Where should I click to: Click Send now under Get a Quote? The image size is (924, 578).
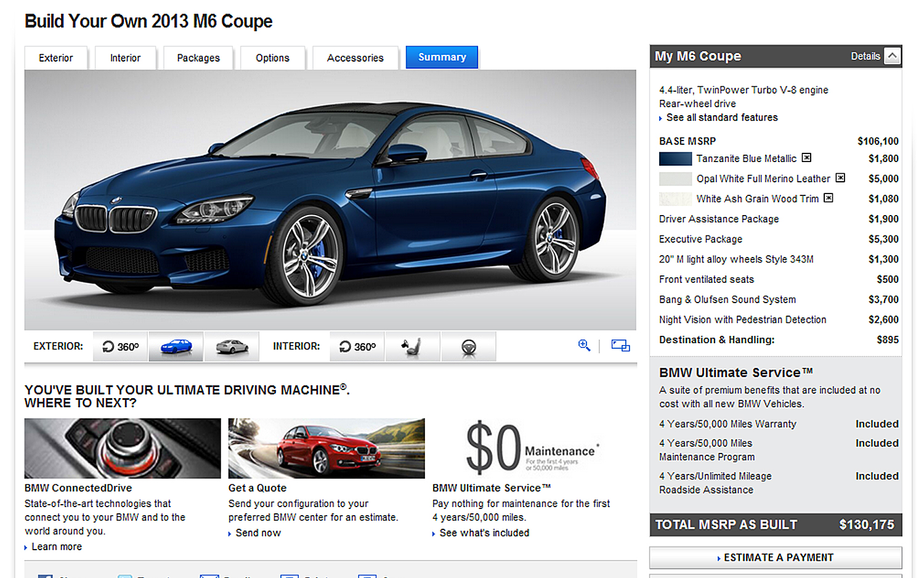257,533
